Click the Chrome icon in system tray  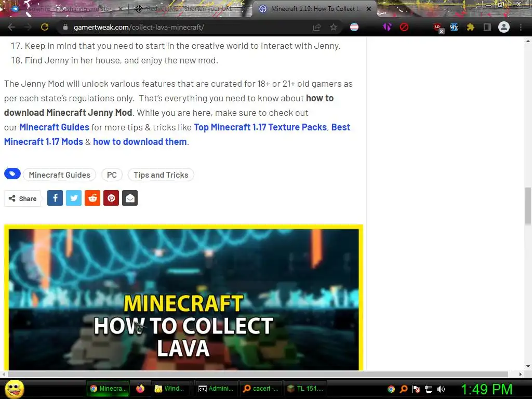[x=391, y=389]
